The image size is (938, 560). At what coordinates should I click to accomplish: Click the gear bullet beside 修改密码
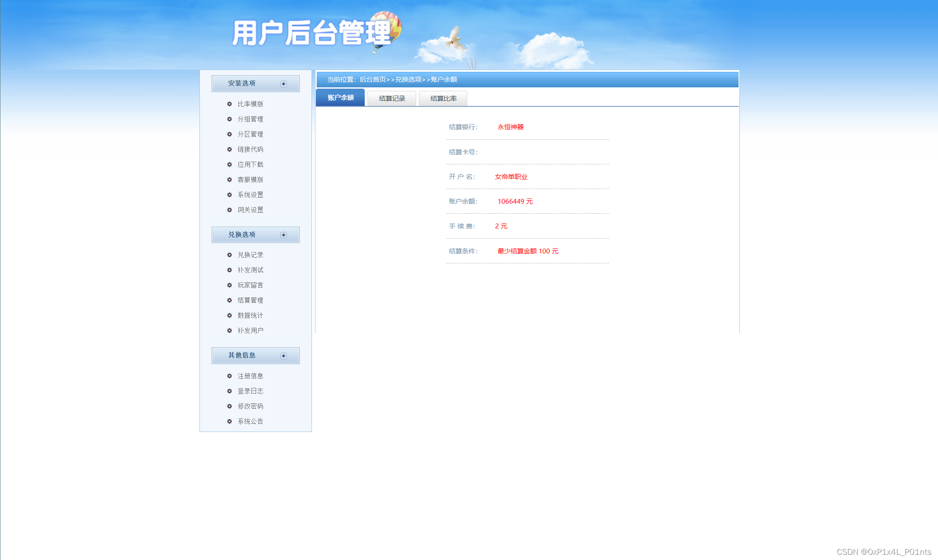229,406
